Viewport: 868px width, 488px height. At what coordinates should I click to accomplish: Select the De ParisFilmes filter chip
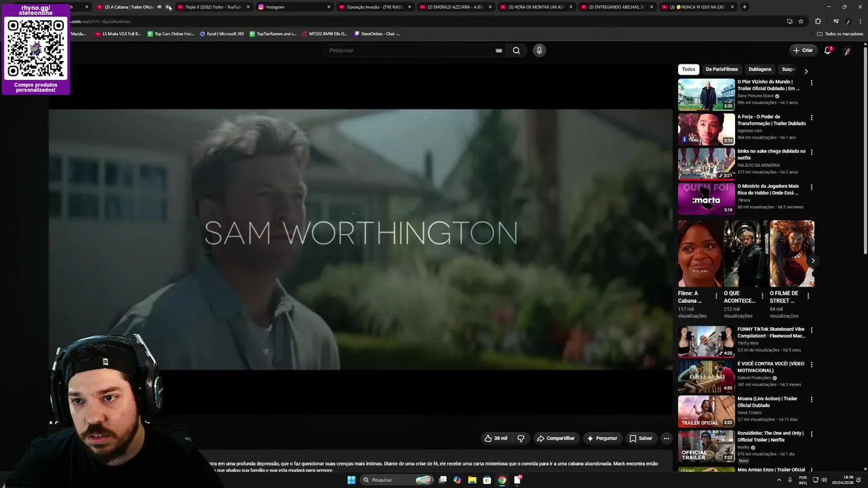(722, 69)
